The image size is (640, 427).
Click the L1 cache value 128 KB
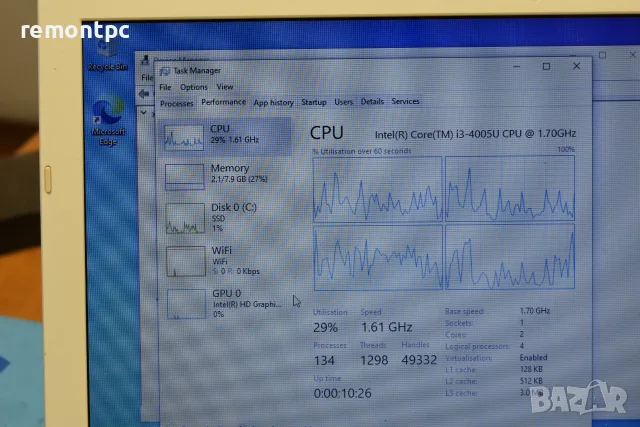(x=531, y=369)
